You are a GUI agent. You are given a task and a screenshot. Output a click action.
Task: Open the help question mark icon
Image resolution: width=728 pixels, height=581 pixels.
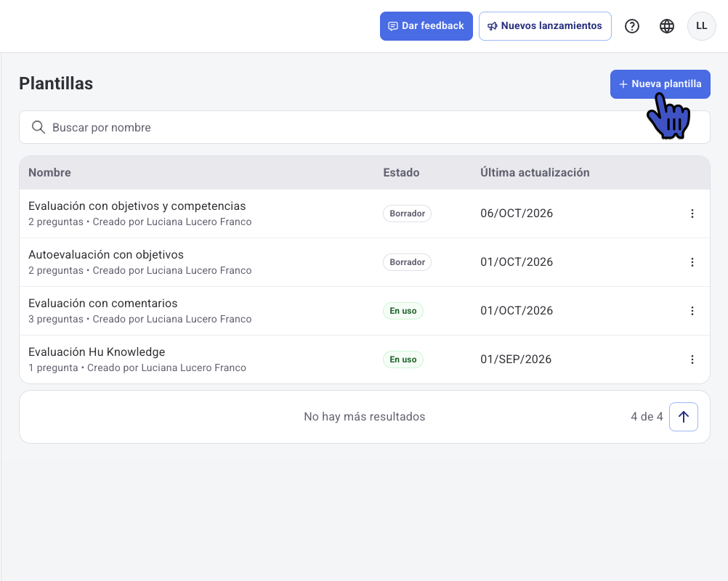coord(632,26)
